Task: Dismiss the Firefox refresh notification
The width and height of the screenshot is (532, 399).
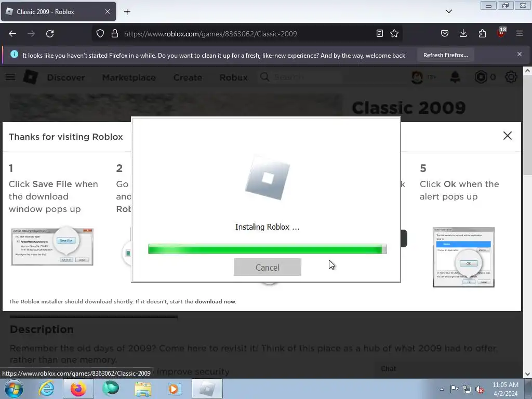Action: [520, 54]
